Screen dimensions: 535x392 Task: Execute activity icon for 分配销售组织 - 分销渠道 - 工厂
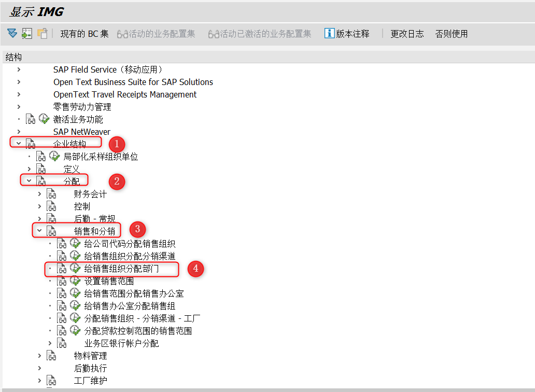[75, 318]
